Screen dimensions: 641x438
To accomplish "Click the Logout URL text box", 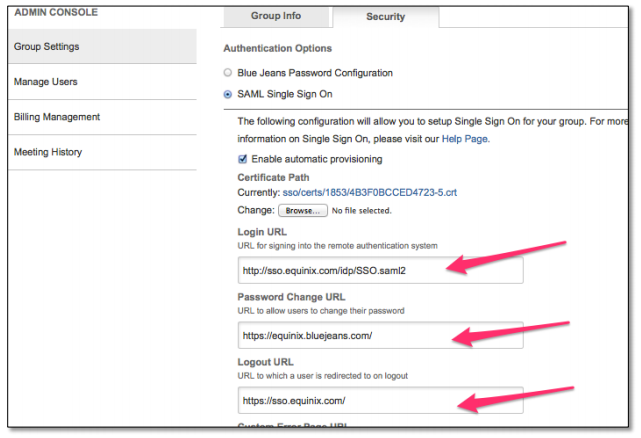I will tap(380, 400).
